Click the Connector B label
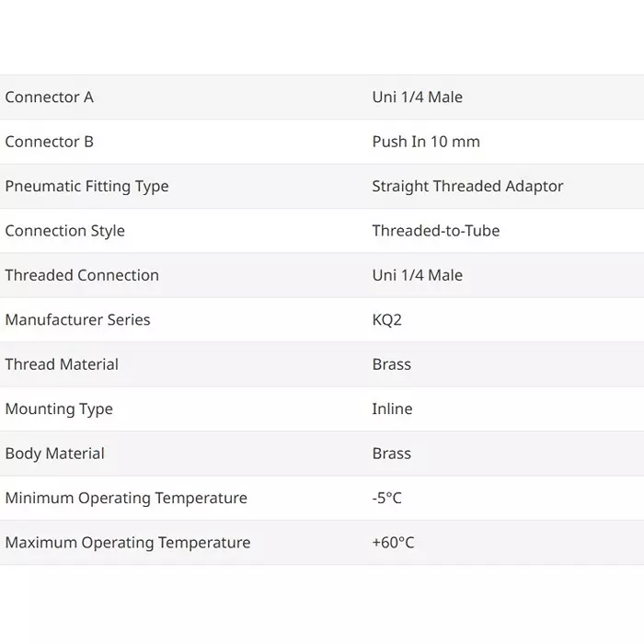 (x=50, y=142)
